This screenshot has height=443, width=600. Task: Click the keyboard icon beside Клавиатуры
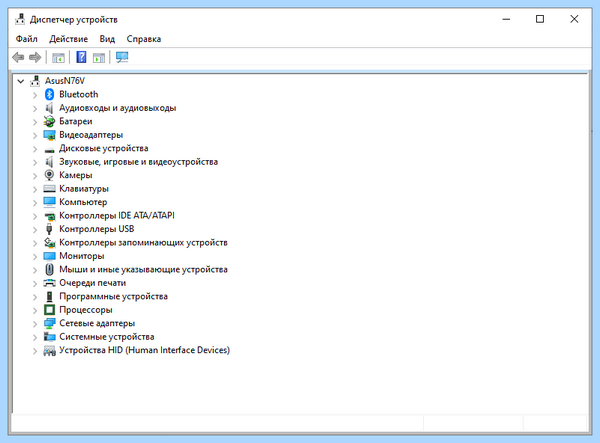[x=49, y=189]
